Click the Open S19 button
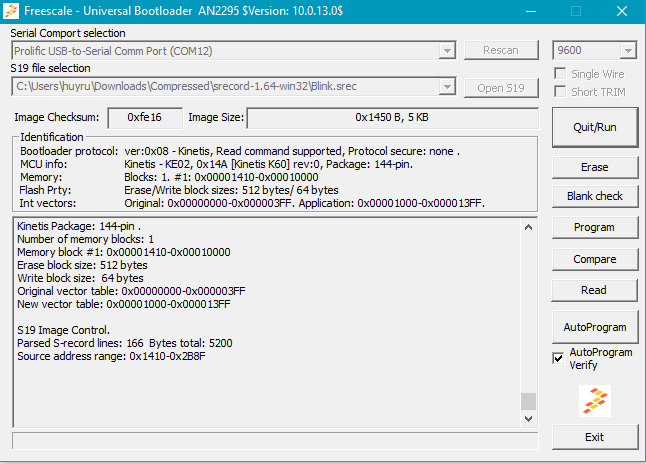The image size is (646, 464). point(501,88)
